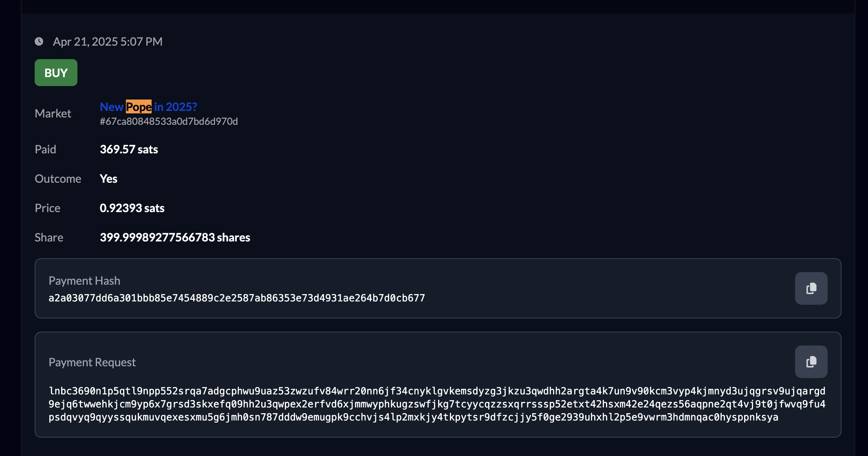Click the highlighted word Pope
The image size is (868, 456).
[x=139, y=107]
